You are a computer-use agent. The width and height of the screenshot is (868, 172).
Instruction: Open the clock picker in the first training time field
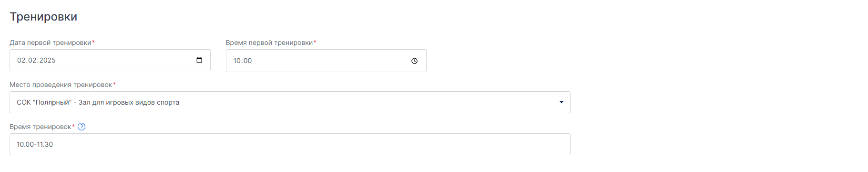(414, 61)
